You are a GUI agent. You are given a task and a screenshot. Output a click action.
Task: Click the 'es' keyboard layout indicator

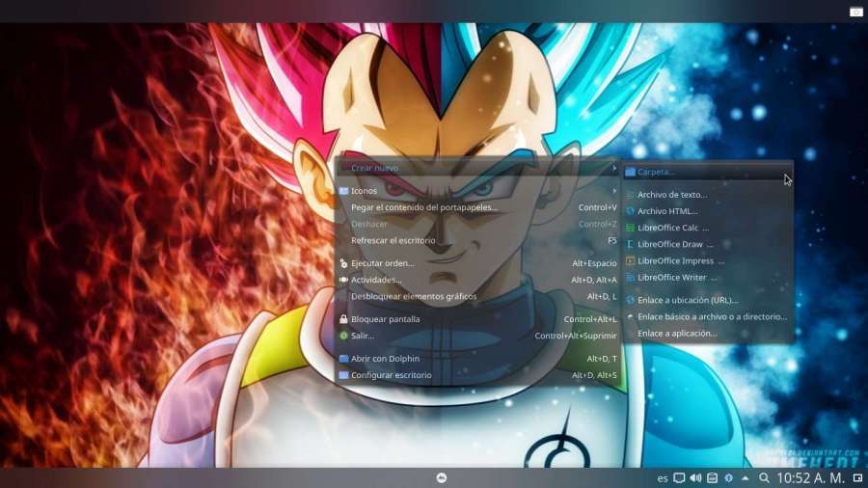coord(663,477)
